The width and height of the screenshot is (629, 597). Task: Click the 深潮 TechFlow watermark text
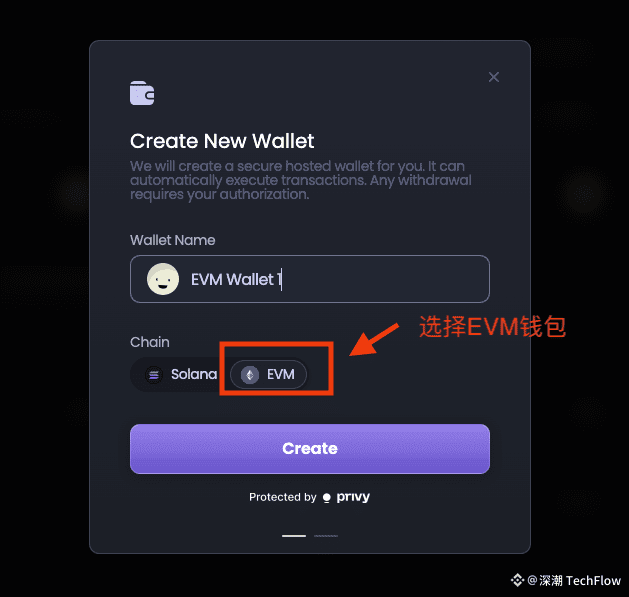[x=580, y=581]
